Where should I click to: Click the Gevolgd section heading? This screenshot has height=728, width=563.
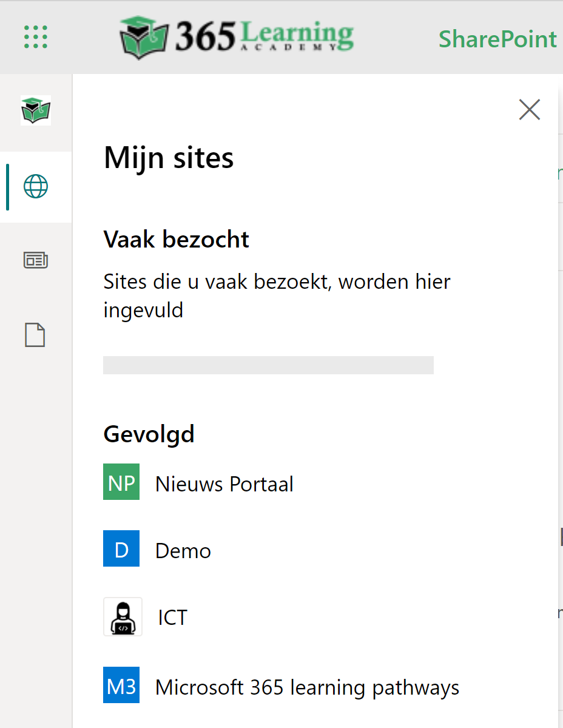[149, 434]
